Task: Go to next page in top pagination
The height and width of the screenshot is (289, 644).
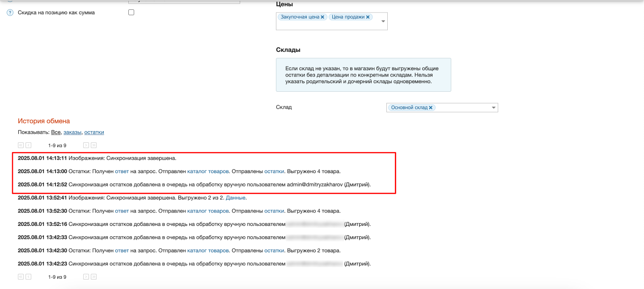Action: pyautogui.click(x=86, y=145)
